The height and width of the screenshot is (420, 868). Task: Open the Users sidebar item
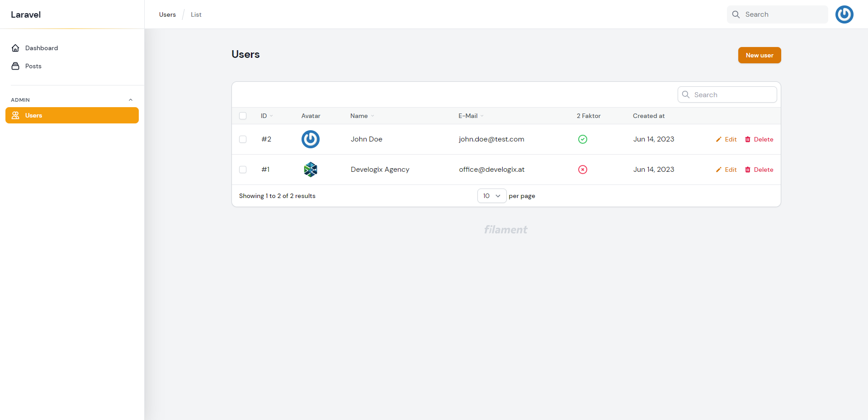click(72, 115)
